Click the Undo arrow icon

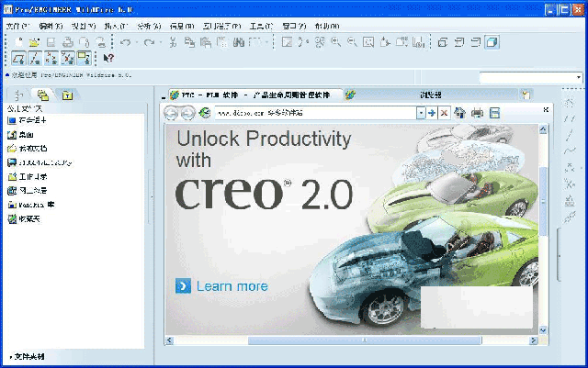click(x=126, y=42)
